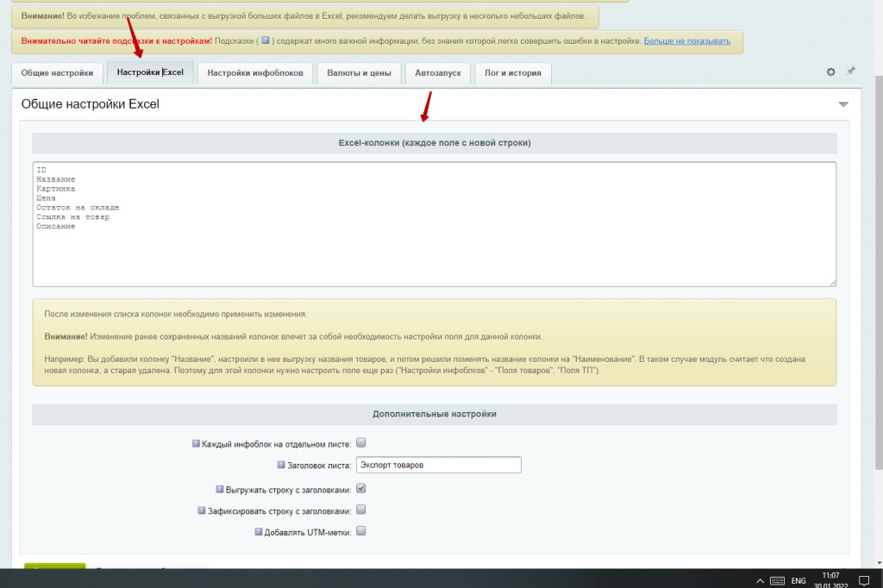Click 'Описание' line in columns textarea
This screenshot has height=588, width=883.
point(56,227)
